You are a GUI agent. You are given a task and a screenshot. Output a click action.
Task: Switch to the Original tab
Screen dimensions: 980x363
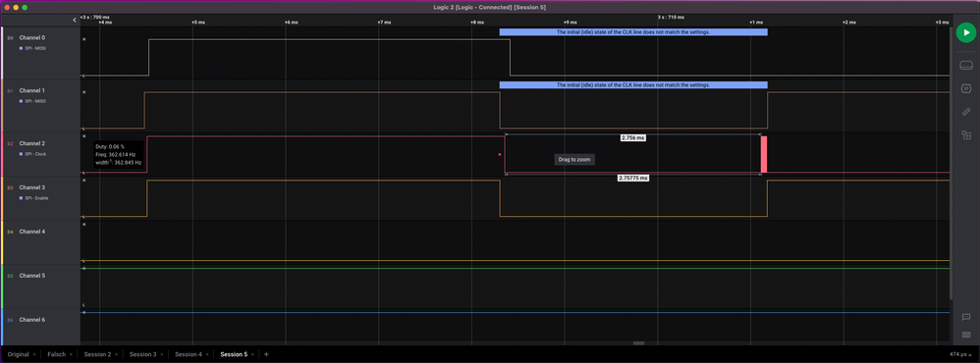click(x=18, y=354)
